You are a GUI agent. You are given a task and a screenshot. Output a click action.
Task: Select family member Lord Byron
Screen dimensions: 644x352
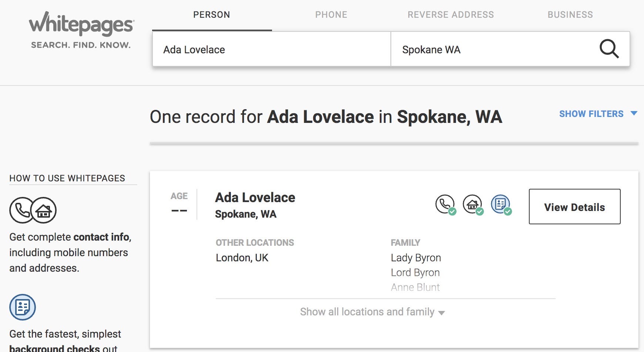415,272
